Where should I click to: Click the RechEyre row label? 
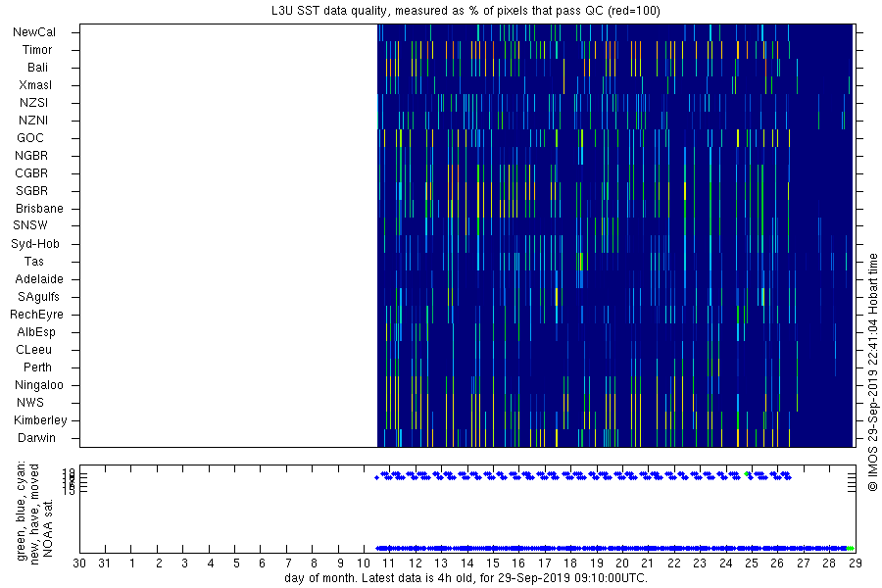click(36, 315)
